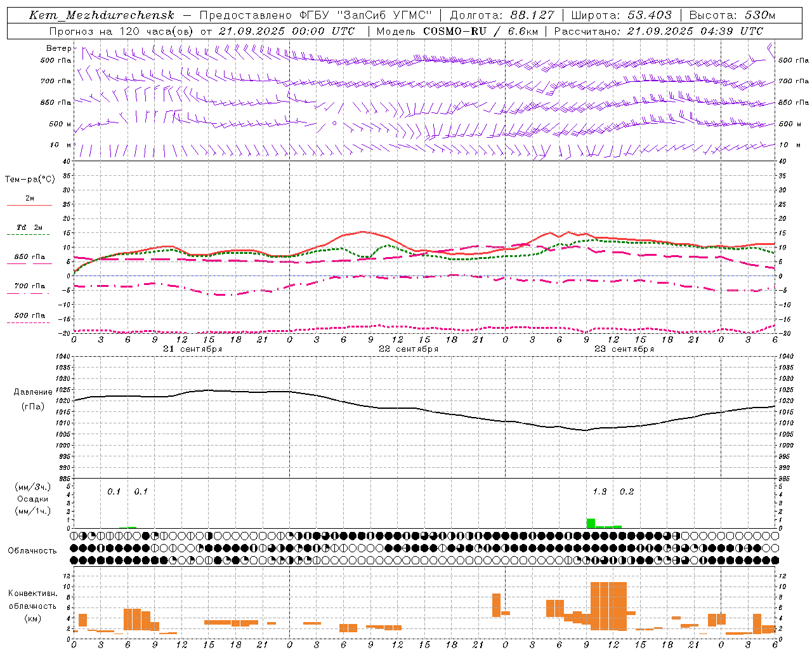Image resolution: width=812 pixels, height=650 pixels.
Task: Click the 0.2 precipitation amount value
Action: [627, 492]
